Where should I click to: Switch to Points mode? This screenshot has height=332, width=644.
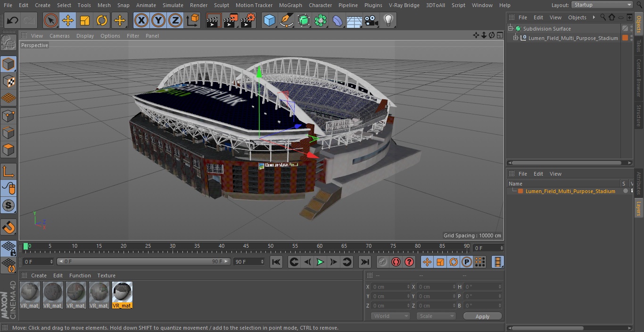coord(8,115)
